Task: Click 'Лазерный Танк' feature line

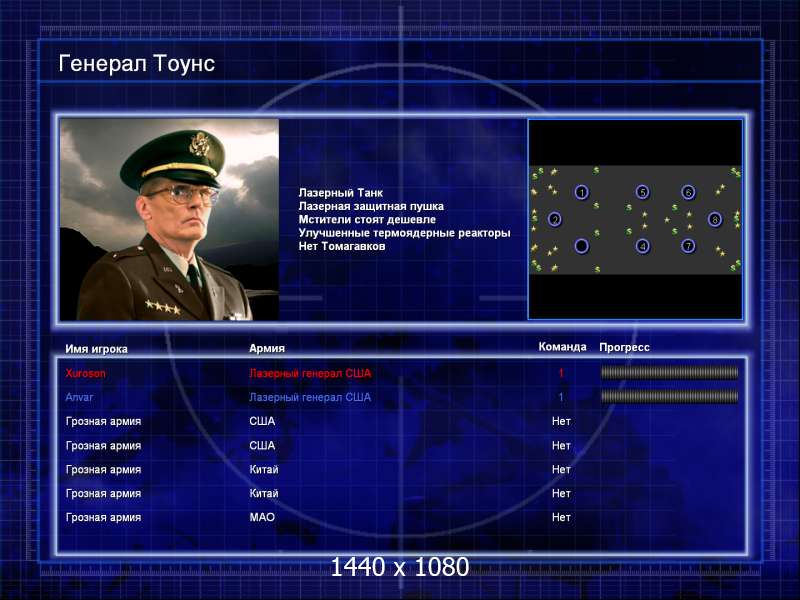Action: (341, 193)
